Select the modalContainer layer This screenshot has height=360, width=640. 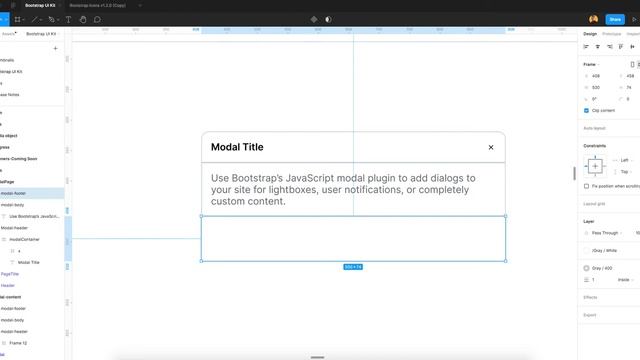pyautogui.click(x=32, y=240)
